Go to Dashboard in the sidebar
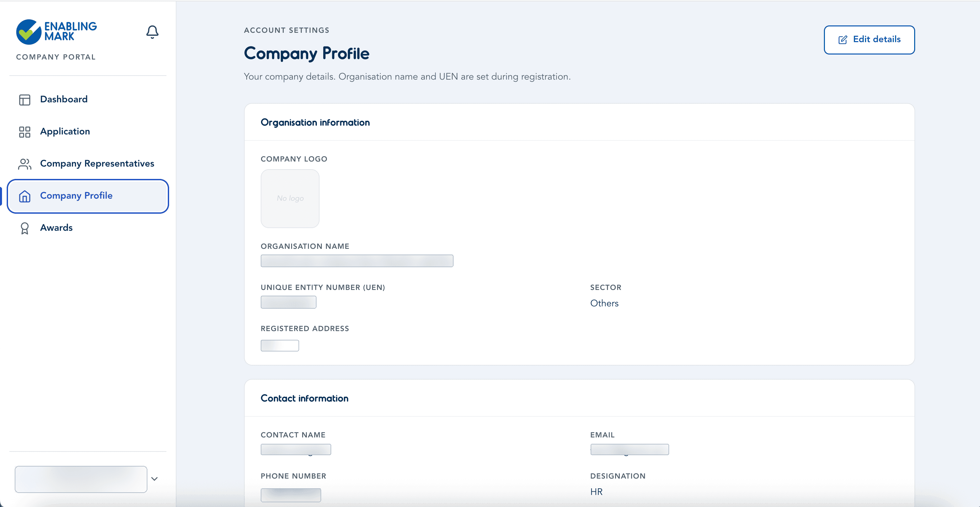 [88, 99]
